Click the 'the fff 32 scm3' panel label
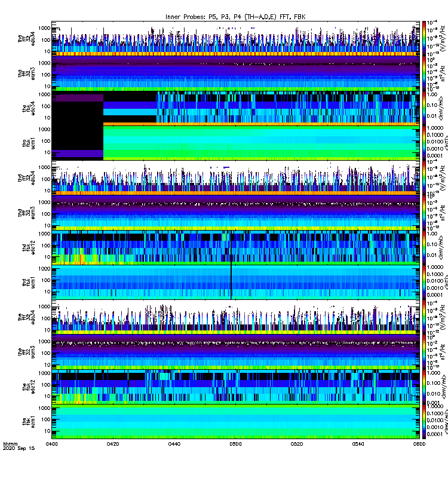448x478 pixels. (26, 352)
